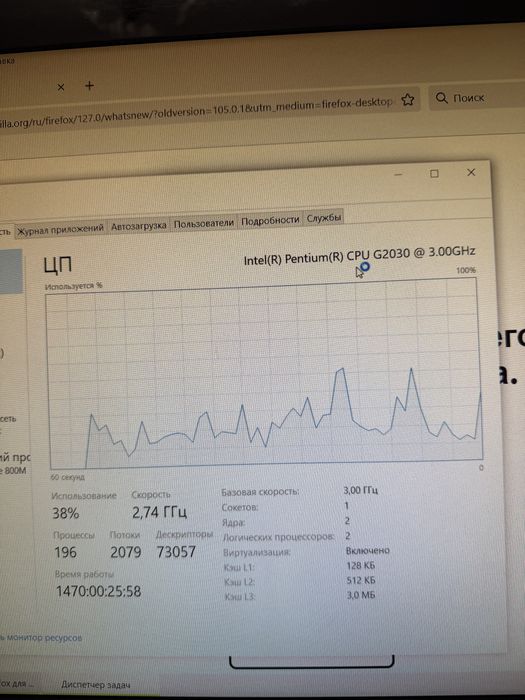The width and height of the screenshot is (525, 700).
Task: Click the L1 cache value 128 КБ
Action: [x=360, y=566]
